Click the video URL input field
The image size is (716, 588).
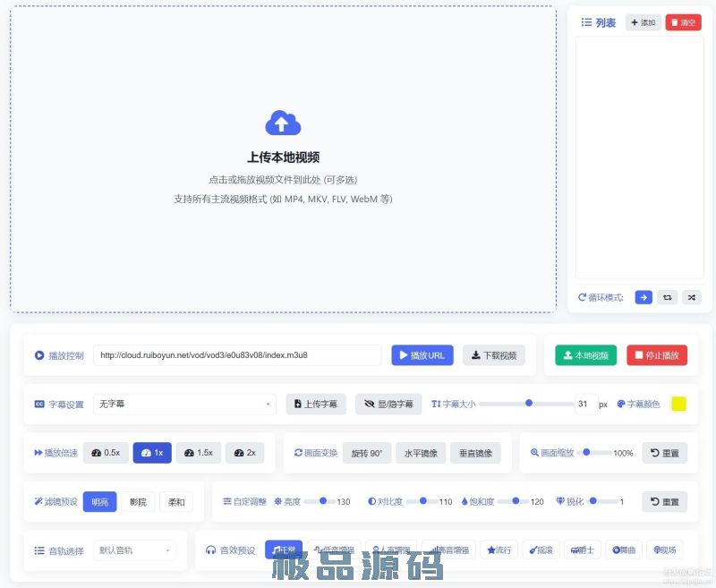(x=237, y=355)
